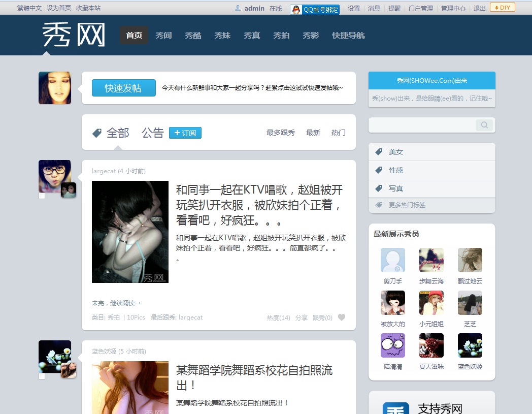Open the DIY panel at top right

[502, 7]
